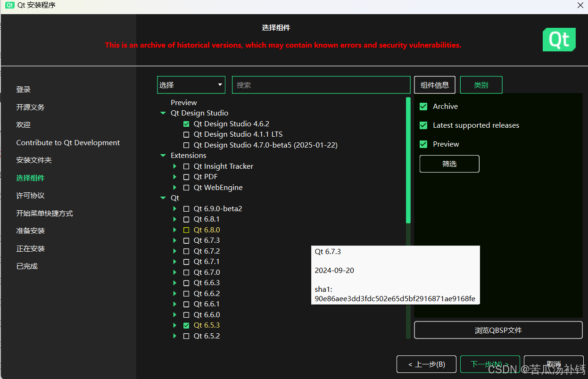This screenshot has width=588, height=379.
Task: Expand the Qt 6.5.2 node arrow
Action: (x=175, y=336)
